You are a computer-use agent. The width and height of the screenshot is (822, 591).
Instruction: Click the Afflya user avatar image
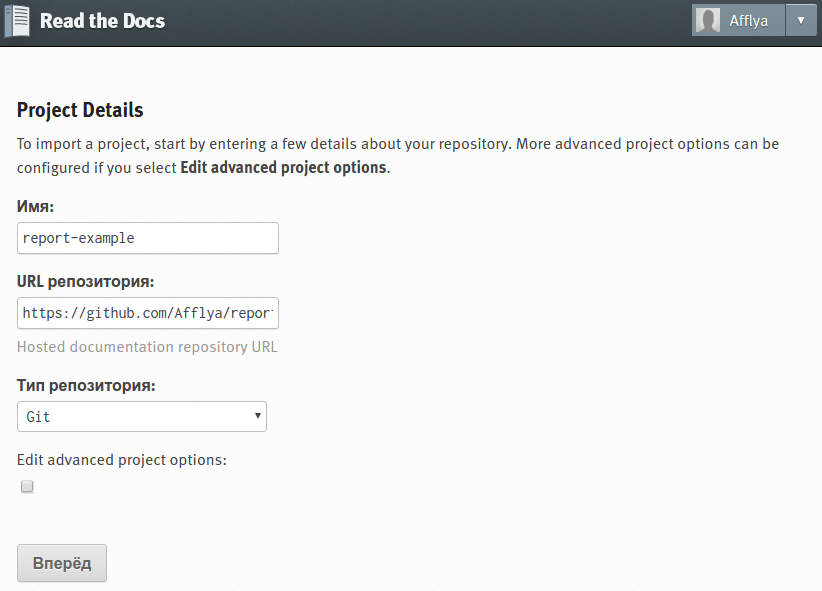click(x=708, y=20)
